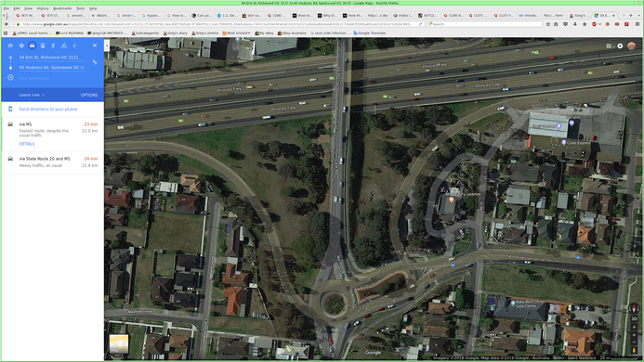Switch to the 'Greg's ...' tab
This screenshot has height=362, width=644.
[580, 16]
